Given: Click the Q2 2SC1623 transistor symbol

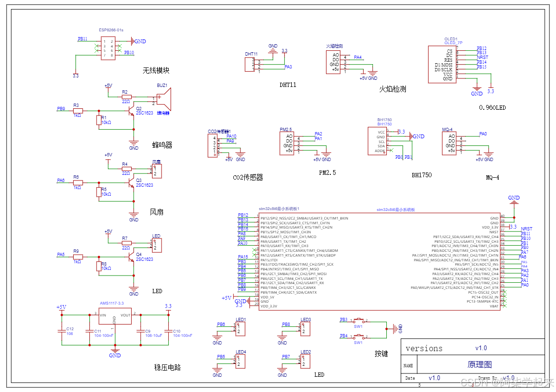Looking at the screenshot, I should pyautogui.click(x=131, y=111).
